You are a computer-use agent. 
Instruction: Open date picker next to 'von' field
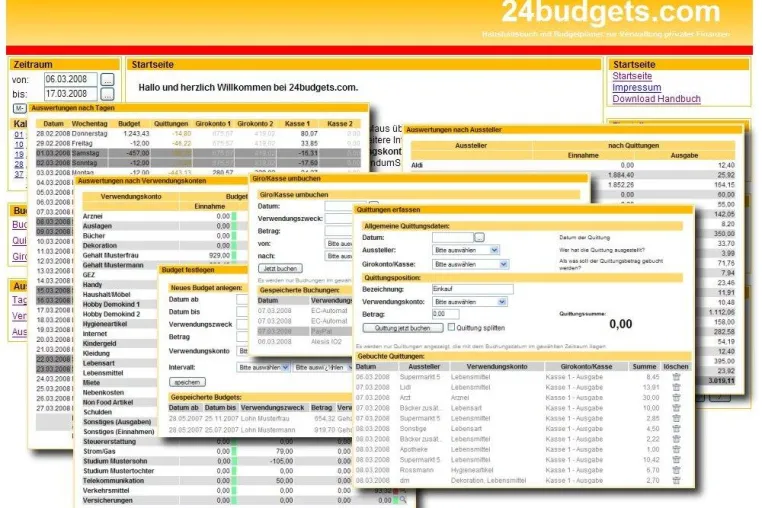click(107, 80)
